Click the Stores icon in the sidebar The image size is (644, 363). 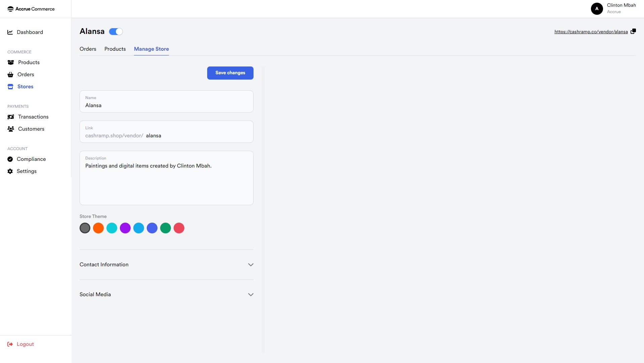[10, 86]
